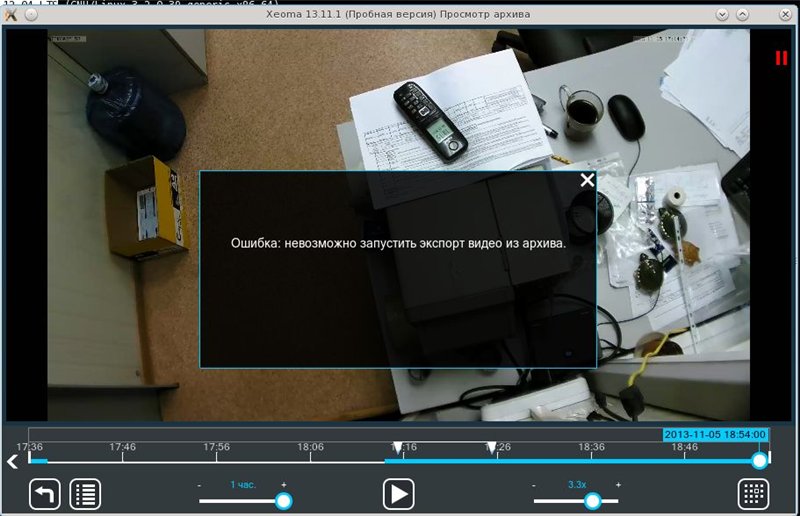
Task: Click the round window menu button in title bar
Action: tap(31, 15)
